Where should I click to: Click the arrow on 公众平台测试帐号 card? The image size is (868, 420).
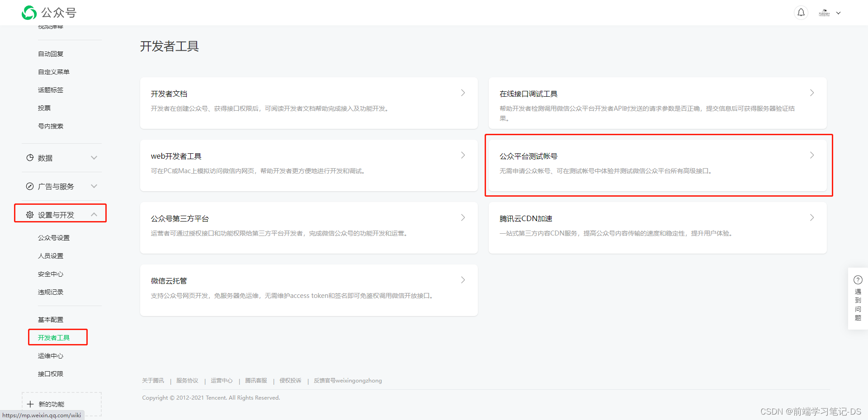[x=812, y=155]
